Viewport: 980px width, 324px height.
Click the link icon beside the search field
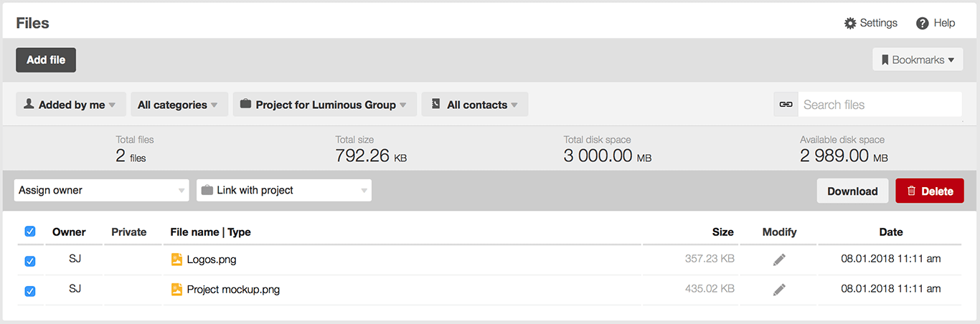tap(786, 105)
